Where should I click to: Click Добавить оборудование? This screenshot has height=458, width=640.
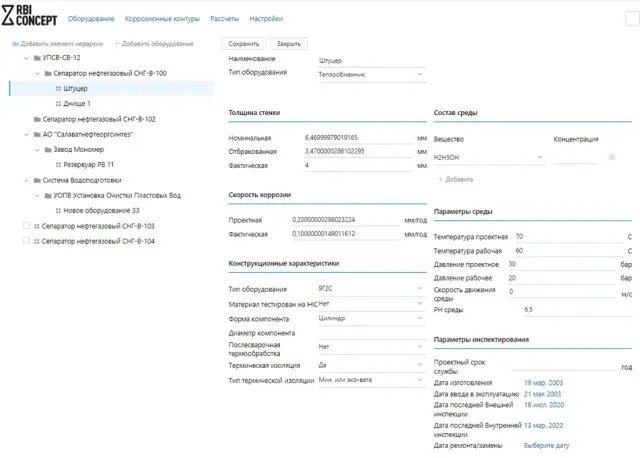(x=153, y=44)
